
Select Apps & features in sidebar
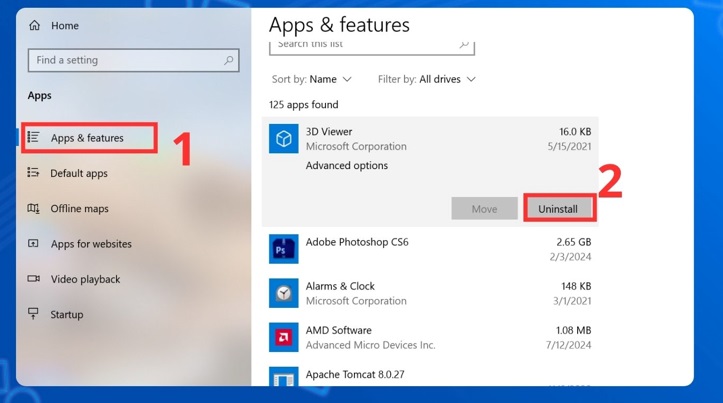coord(88,138)
